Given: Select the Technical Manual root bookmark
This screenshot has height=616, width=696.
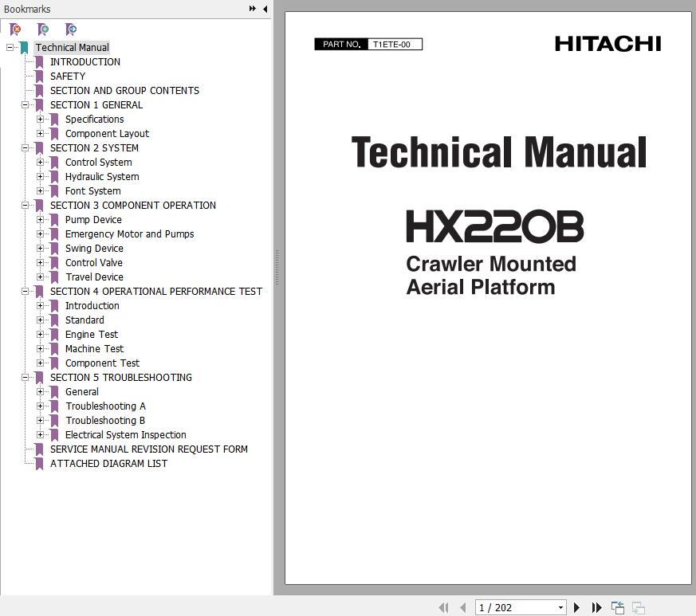Looking at the screenshot, I should (72, 48).
